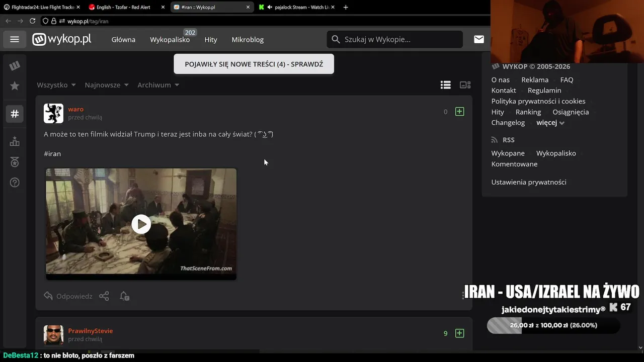This screenshot has width=644, height=362.
Task: Expand the Najnowsze sort dropdown
Action: pos(107,85)
